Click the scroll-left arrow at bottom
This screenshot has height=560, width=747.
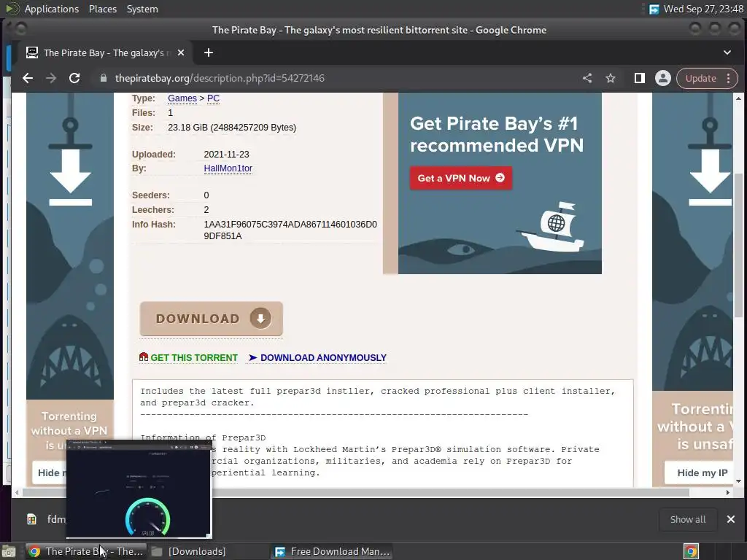18,492
